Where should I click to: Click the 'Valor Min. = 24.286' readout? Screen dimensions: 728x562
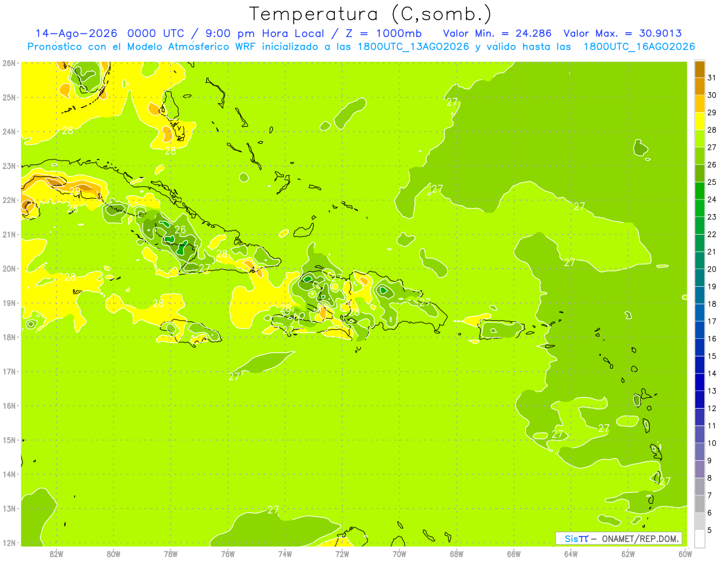click(x=497, y=33)
